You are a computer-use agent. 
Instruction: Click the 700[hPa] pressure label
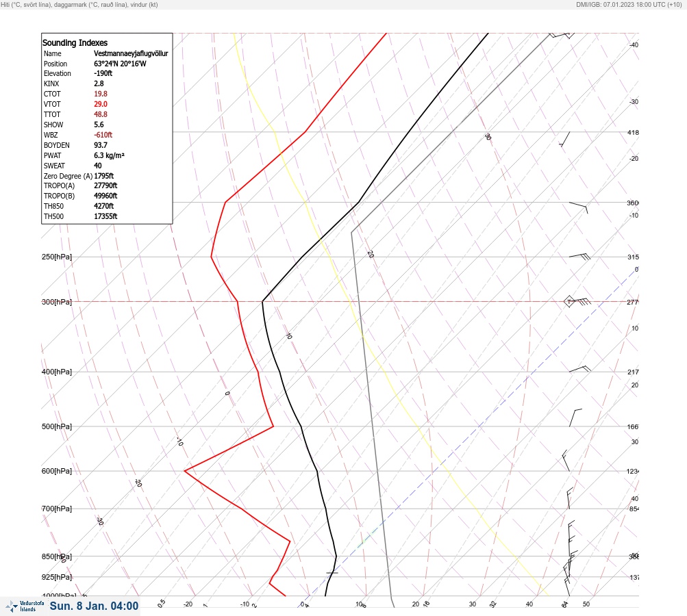tap(57, 509)
